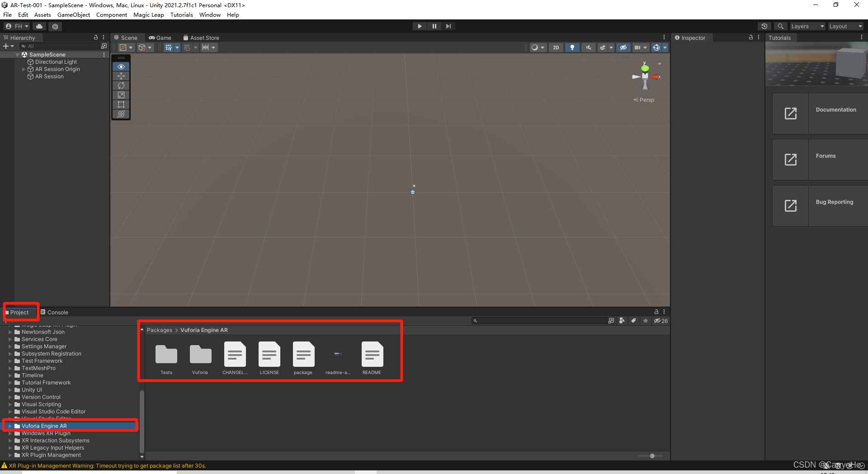
Task: Toggle Project panel lock
Action: tap(656, 312)
